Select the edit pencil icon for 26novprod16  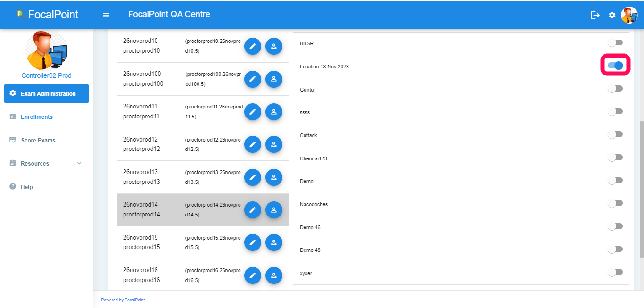tap(253, 275)
